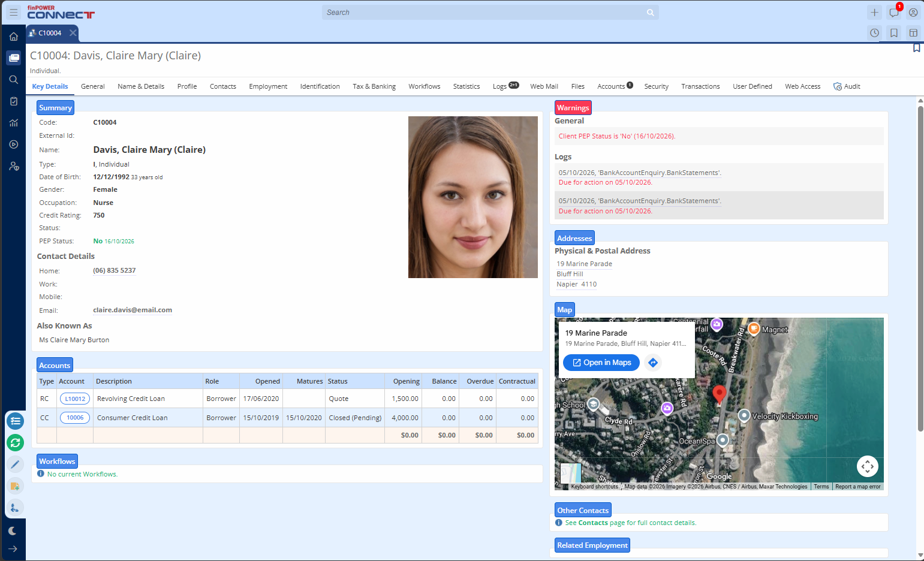Click the page vertical scrollbar
The height and width of the screenshot is (561, 924).
(x=920, y=269)
